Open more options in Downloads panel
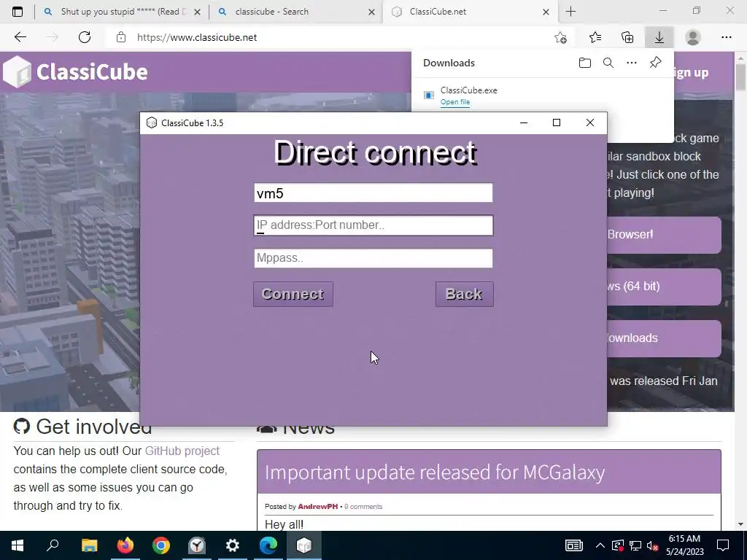 [632, 63]
